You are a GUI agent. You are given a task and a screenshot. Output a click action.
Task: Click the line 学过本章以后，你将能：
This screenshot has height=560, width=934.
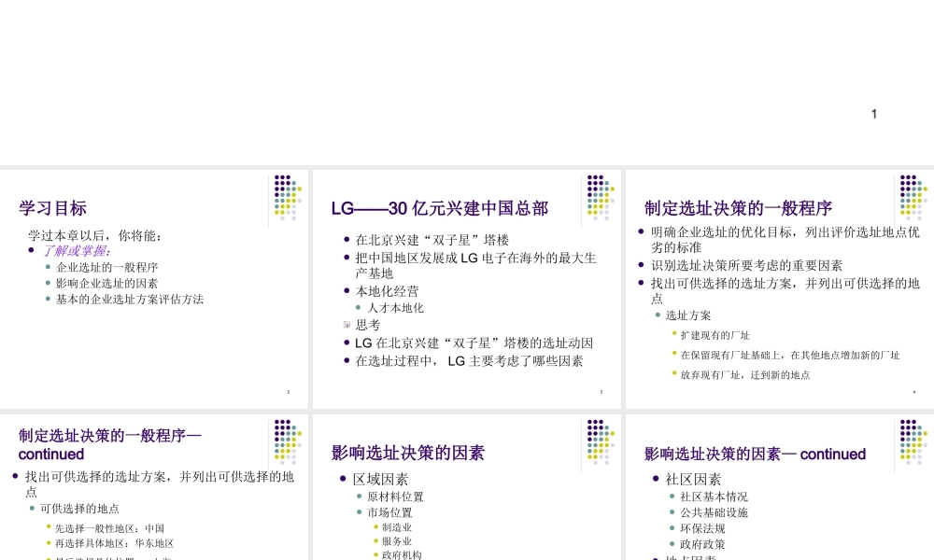pos(94,235)
